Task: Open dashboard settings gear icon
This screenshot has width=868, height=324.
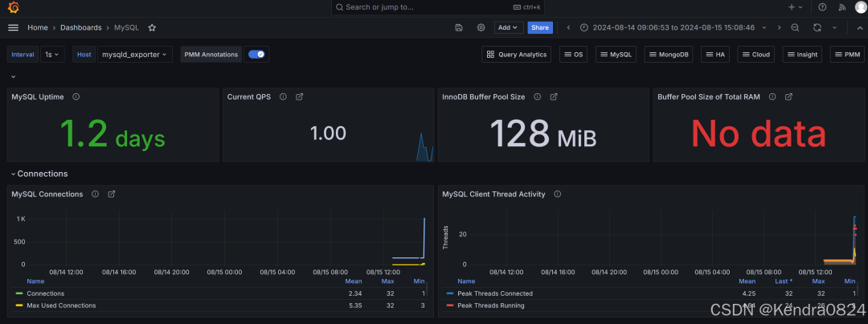Action: [x=481, y=27]
